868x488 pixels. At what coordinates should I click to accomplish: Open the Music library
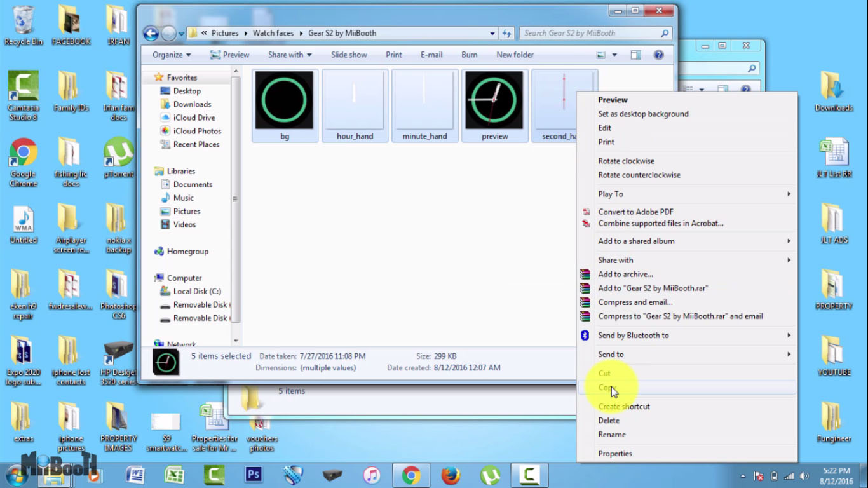tap(183, 198)
